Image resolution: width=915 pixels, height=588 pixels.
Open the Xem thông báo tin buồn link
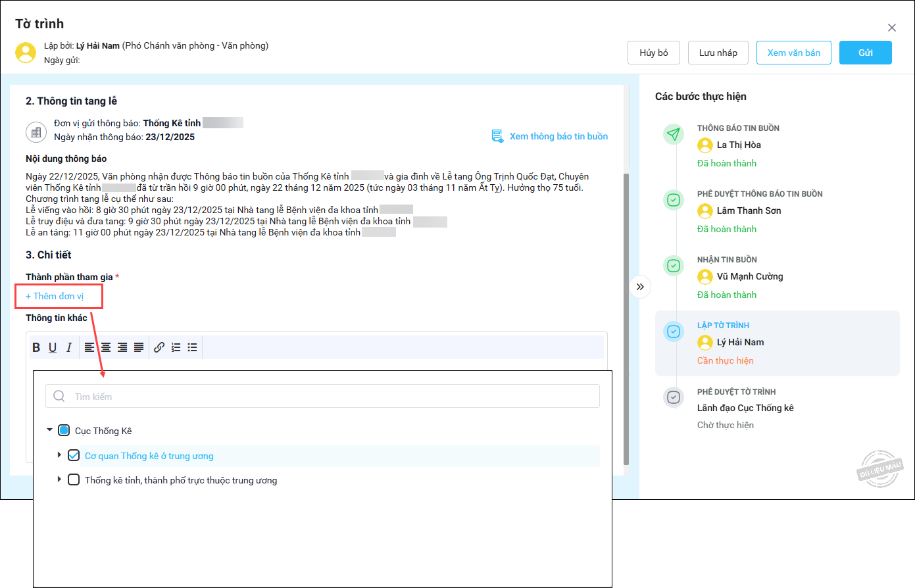[x=558, y=136]
